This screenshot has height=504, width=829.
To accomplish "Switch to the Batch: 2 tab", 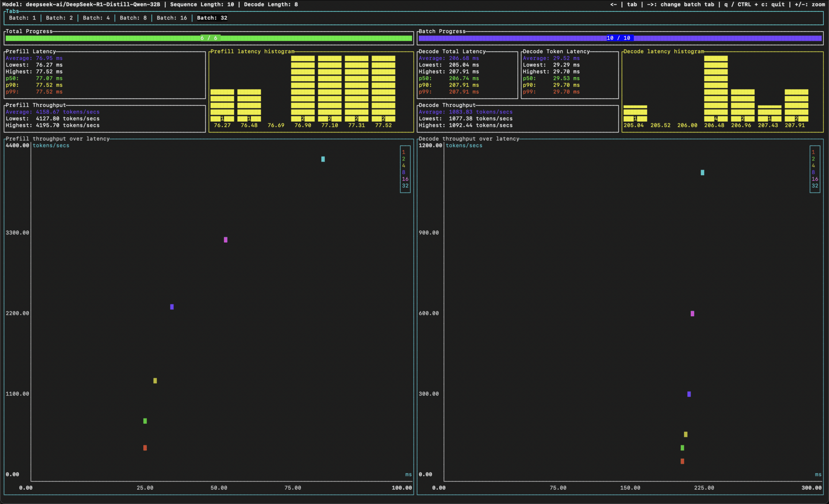I will pyautogui.click(x=59, y=18).
